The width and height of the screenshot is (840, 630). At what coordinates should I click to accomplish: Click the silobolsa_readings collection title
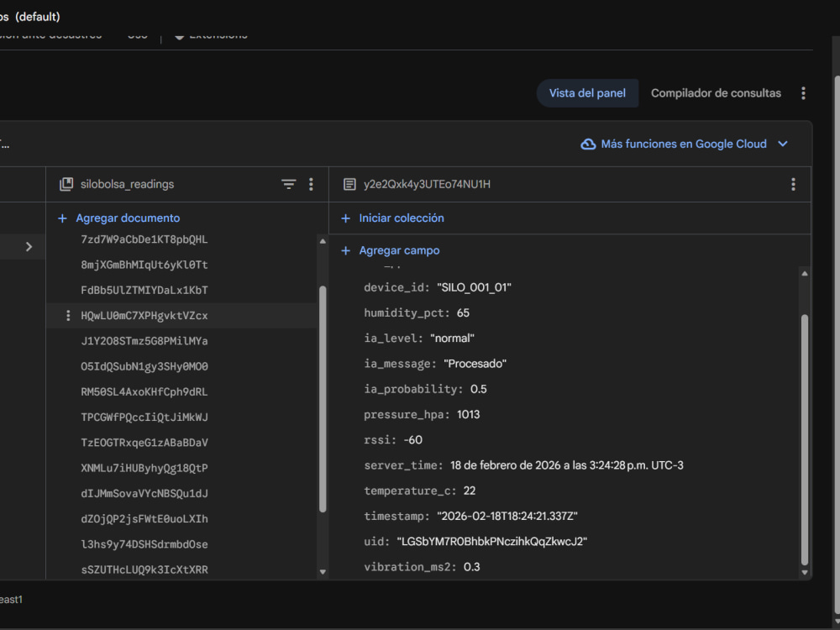click(127, 184)
